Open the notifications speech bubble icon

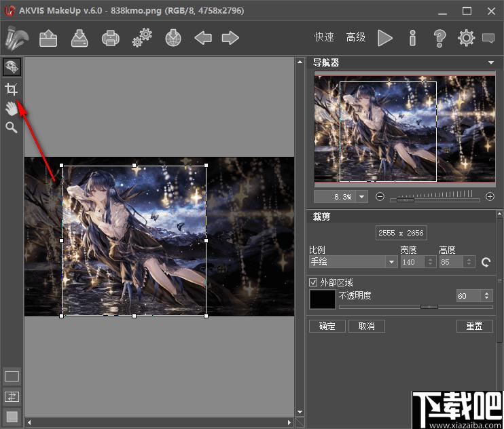(488, 38)
